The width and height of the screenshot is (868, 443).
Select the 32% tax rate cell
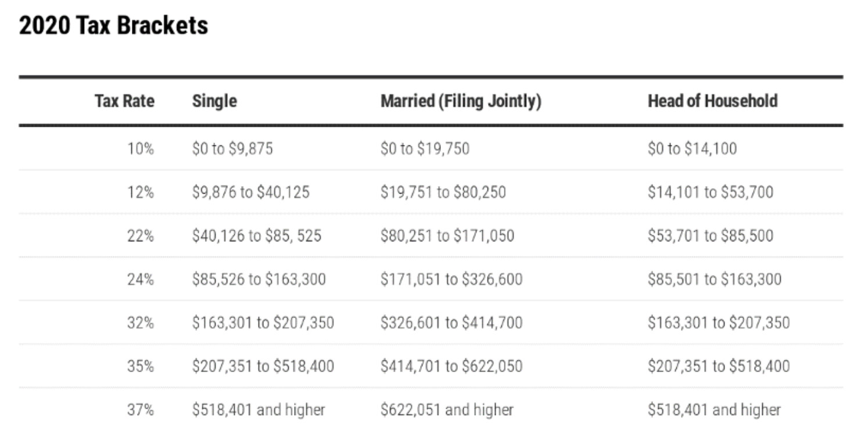(x=141, y=323)
